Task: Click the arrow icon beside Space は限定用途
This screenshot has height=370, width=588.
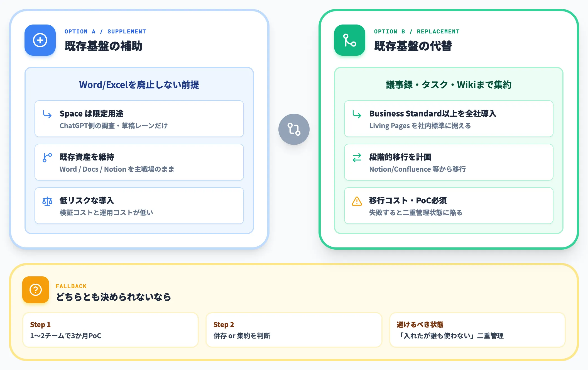Action: tap(47, 114)
